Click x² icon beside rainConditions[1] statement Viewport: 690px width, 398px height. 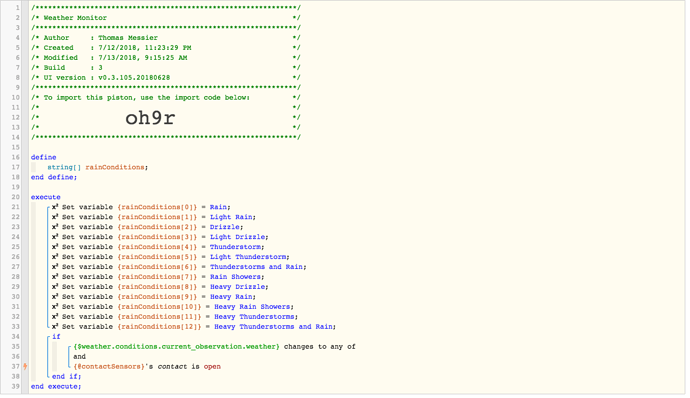(x=55, y=217)
